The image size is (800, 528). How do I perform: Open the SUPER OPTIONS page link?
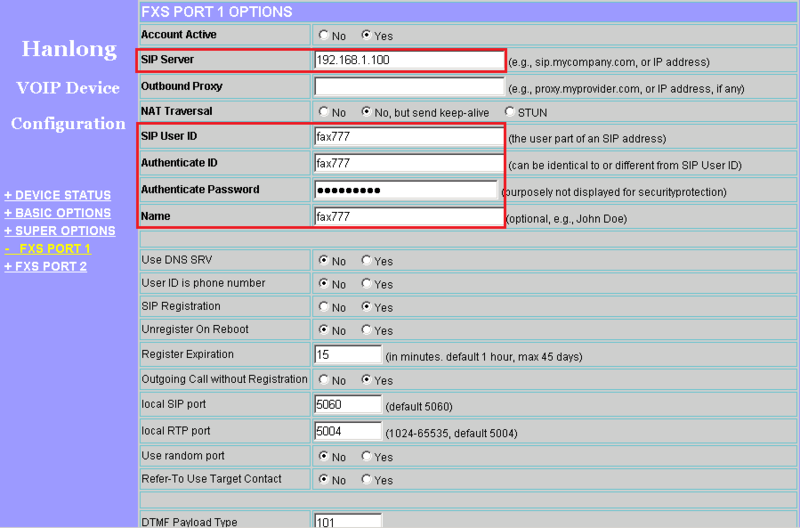click(60, 231)
